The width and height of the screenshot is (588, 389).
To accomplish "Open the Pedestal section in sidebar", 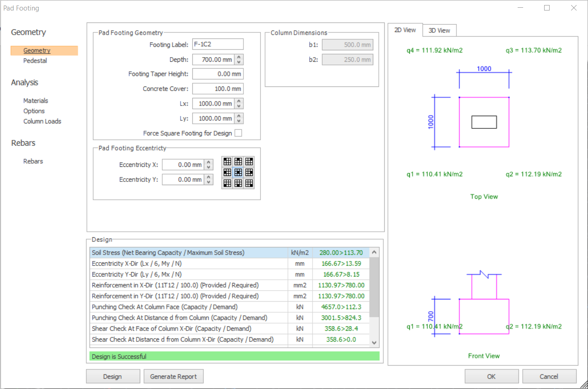I will click(35, 61).
